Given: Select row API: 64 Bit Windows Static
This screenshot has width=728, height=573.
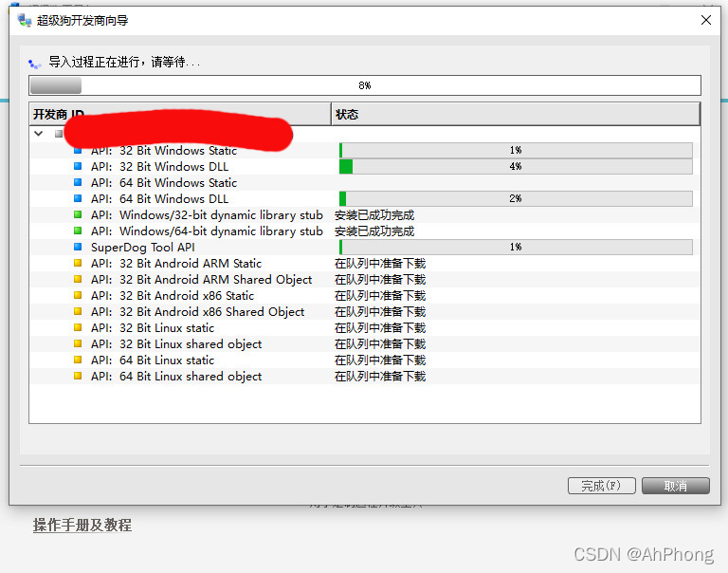Looking at the screenshot, I should pyautogui.click(x=365, y=183).
